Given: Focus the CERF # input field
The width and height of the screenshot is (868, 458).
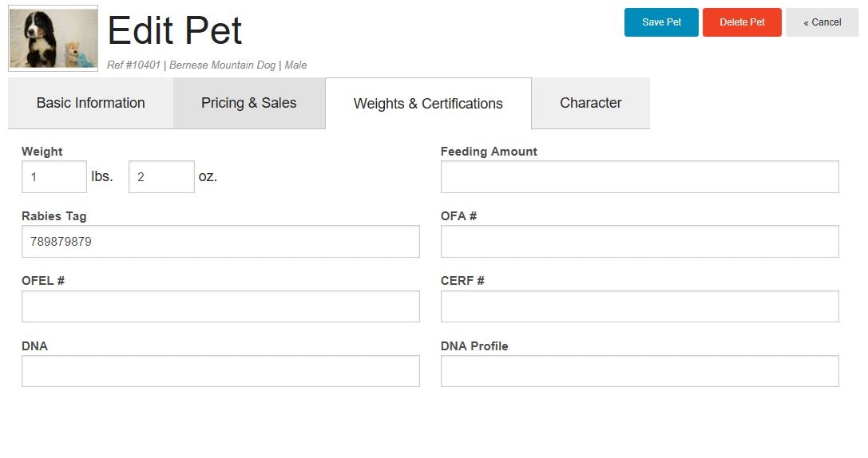Looking at the screenshot, I should pos(640,306).
